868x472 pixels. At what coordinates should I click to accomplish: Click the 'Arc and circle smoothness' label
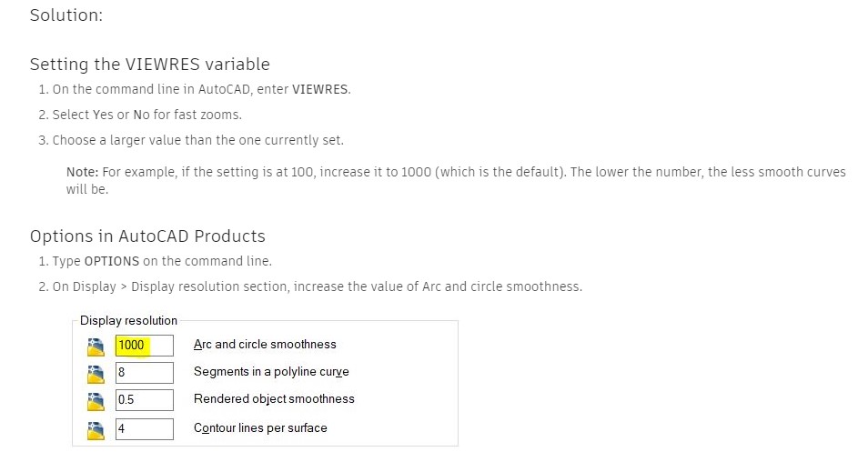[x=265, y=345]
